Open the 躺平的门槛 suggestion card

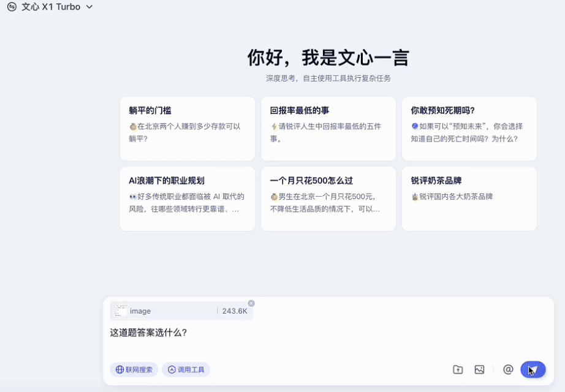pos(188,129)
